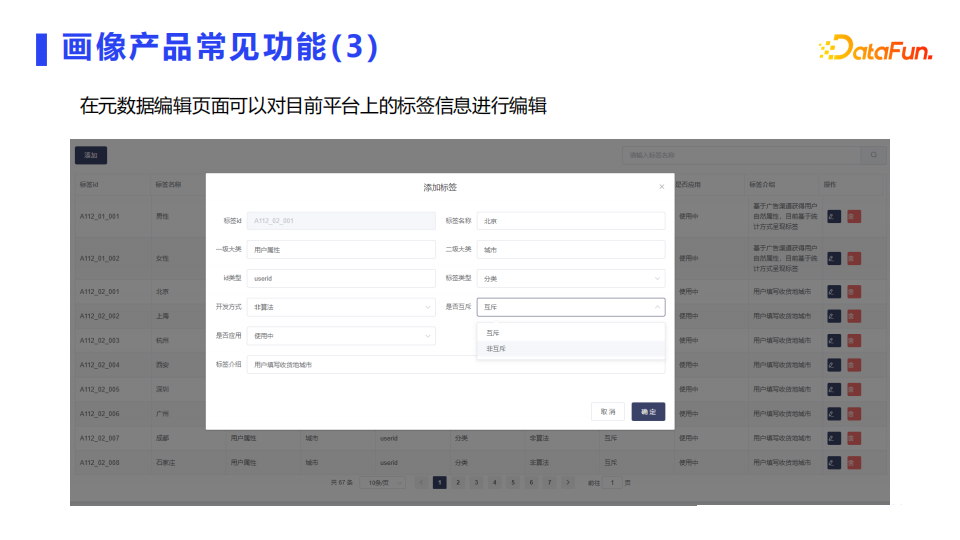Click delete icon for A112_02_008 row
The height and width of the screenshot is (540, 960).
[854, 463]
